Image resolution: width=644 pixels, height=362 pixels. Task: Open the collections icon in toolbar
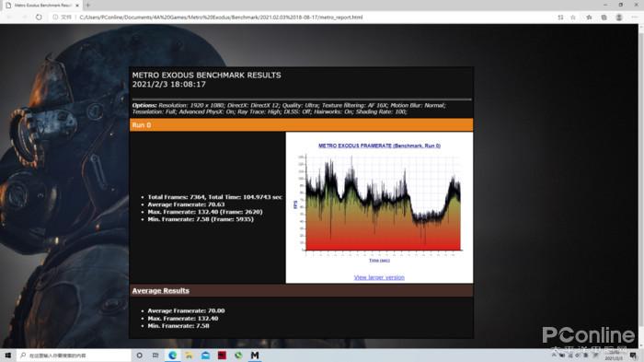[604, 18]
